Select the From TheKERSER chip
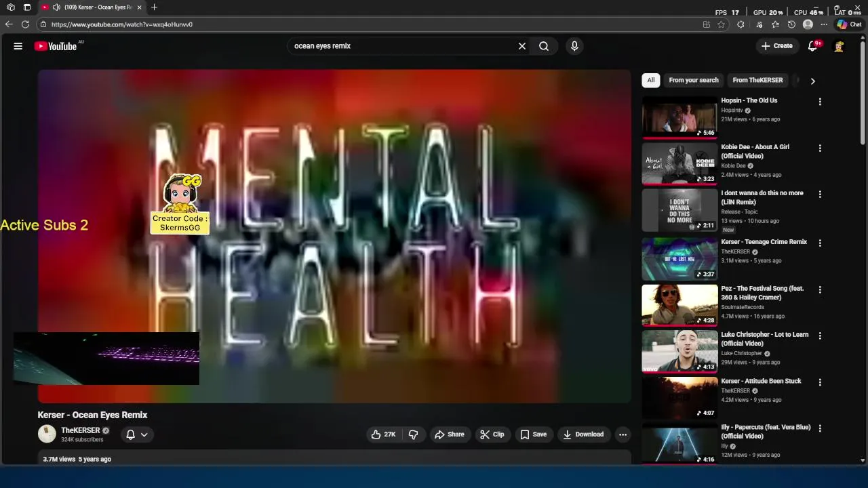 (757, 80)
